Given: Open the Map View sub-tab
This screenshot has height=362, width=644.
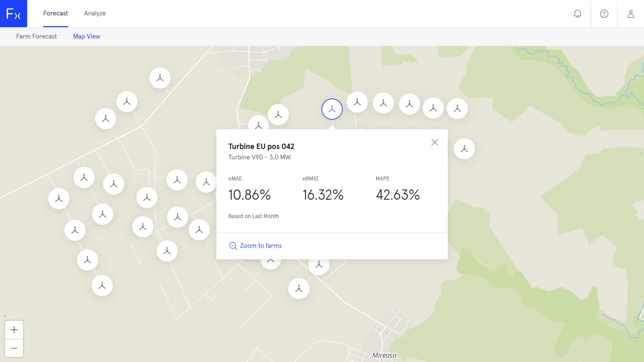Looking at the screenshot, I should [x=87, y=36].
